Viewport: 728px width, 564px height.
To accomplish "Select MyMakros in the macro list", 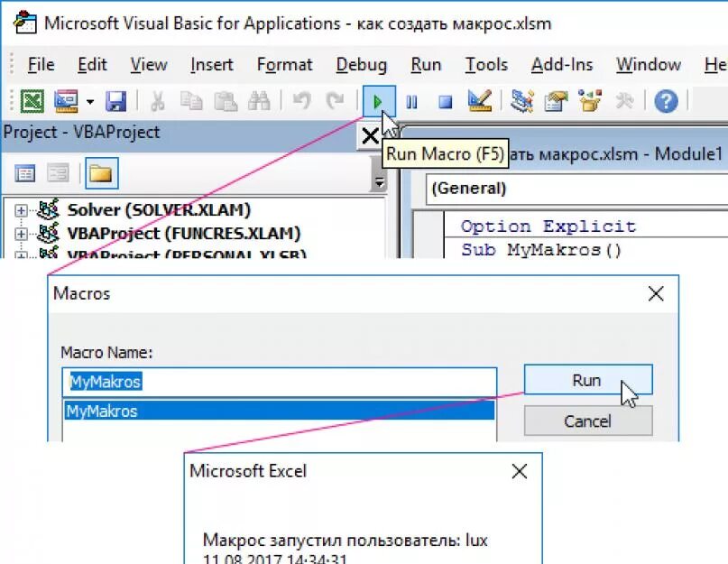I will click(x=280, y=411).
